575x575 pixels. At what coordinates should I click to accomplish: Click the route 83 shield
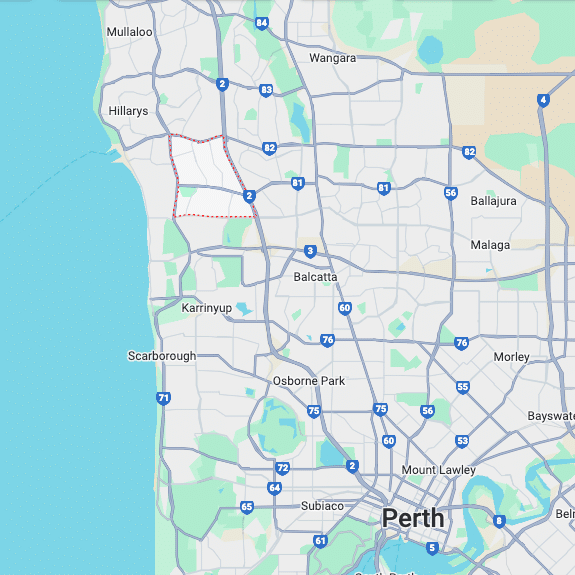click(266, 90)
